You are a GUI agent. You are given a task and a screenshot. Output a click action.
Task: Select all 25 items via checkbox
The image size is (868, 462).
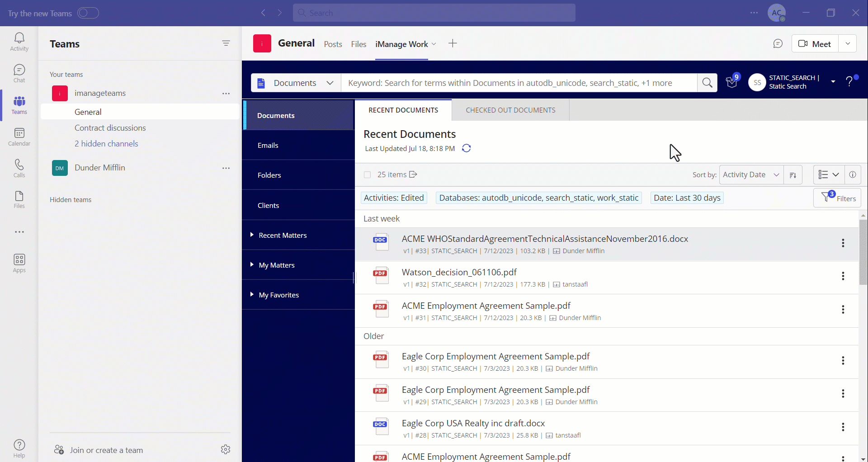click(x=367, y=174)
